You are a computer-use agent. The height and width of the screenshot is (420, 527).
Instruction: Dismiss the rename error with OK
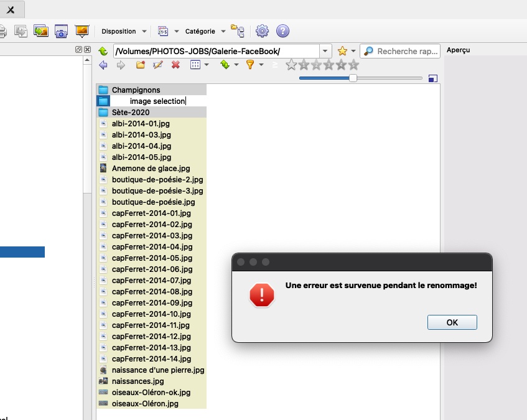pos(452,322)
